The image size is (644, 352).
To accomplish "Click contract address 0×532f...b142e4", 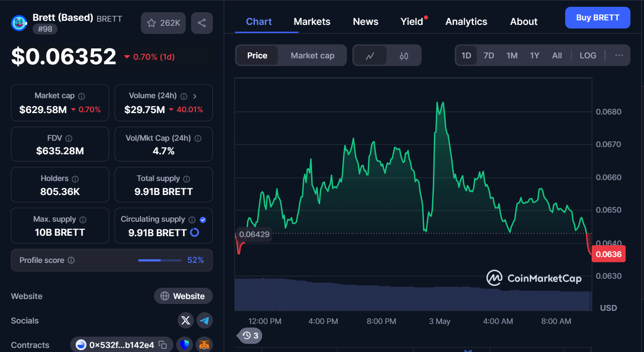I will [121, 345].
